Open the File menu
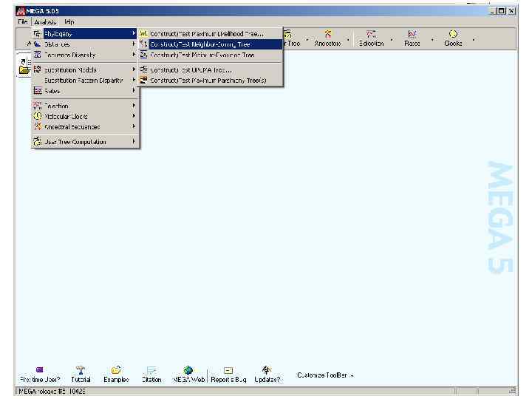This screenshot has width=532, height=399. (x=23, y=22)
